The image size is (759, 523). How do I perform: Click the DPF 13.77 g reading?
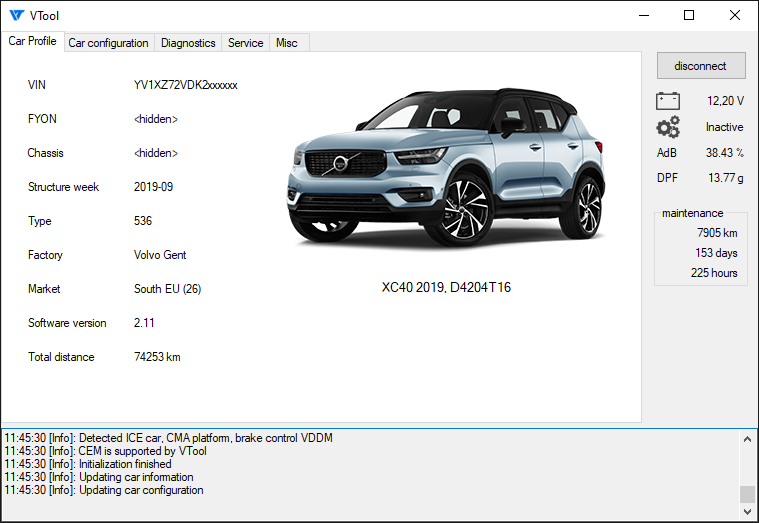point(725,178)
